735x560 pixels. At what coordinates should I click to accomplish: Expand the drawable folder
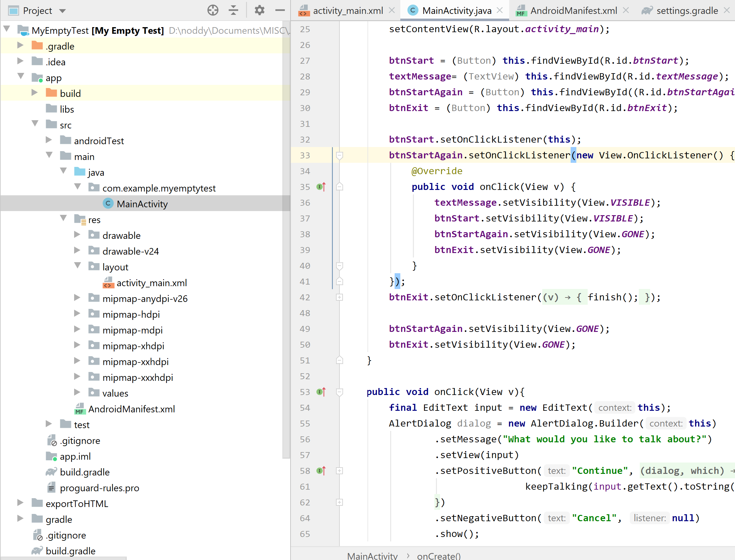pos(77,235)
